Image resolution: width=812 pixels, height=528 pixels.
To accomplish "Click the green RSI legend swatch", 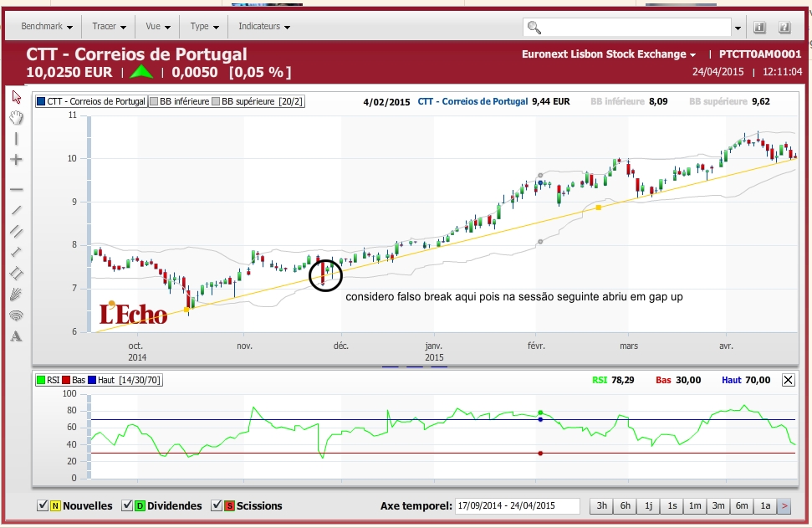I will point(41,381).
